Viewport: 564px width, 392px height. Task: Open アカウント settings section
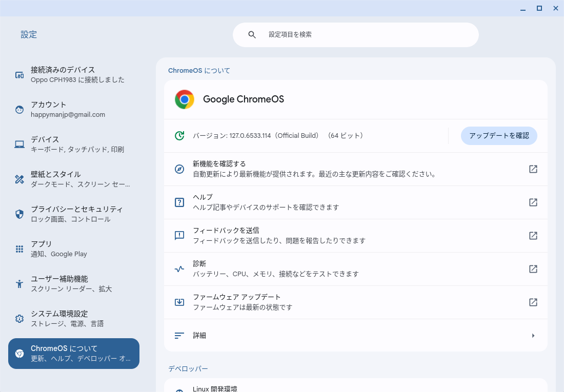[x=74, y=110]
